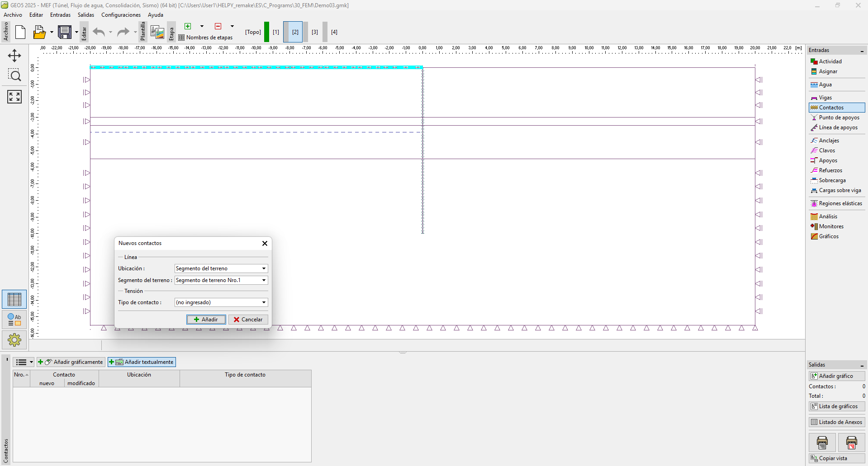Open display settings gear icon
Image resolution: width=868 pixels, height=466 pixels.
tap(14, 339)
